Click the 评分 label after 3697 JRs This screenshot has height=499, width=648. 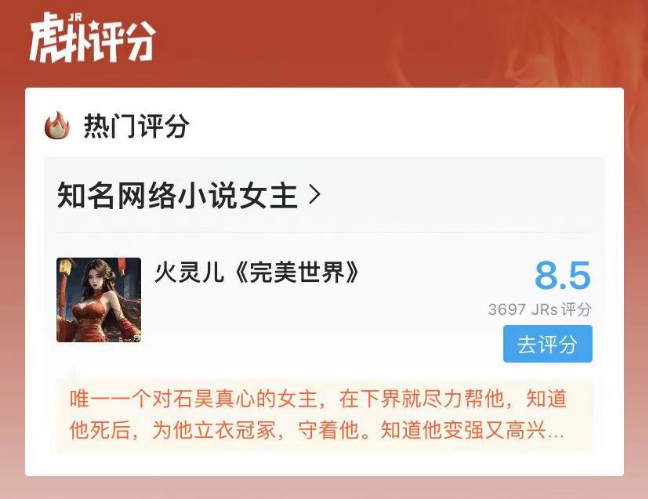point(577,309)
